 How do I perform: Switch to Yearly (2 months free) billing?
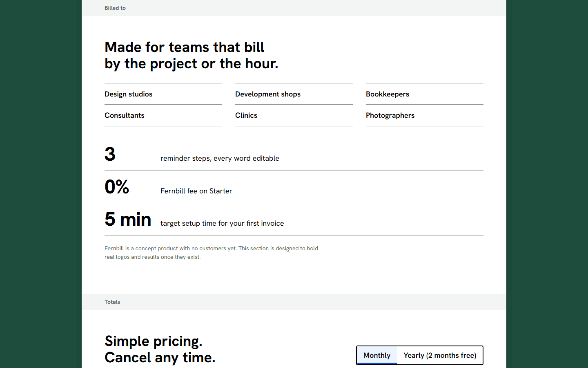click(x=440, y=355)
